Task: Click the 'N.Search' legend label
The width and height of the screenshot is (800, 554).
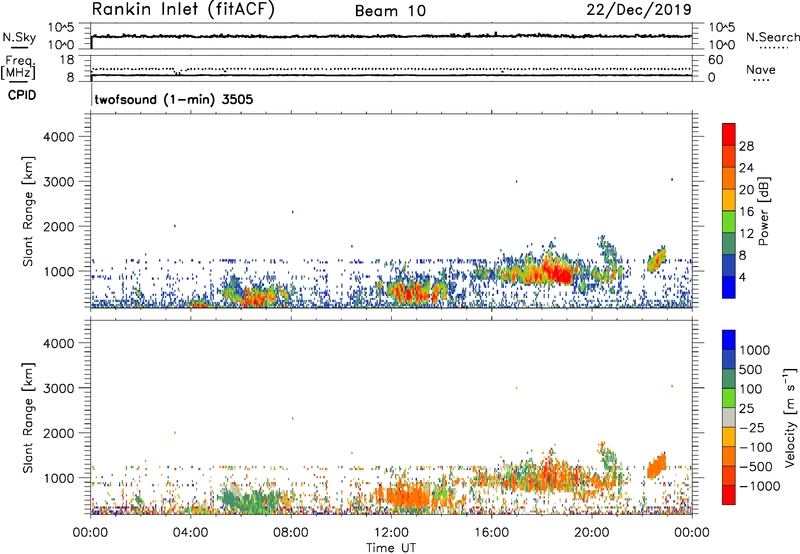Action: (x=773, y=37)
